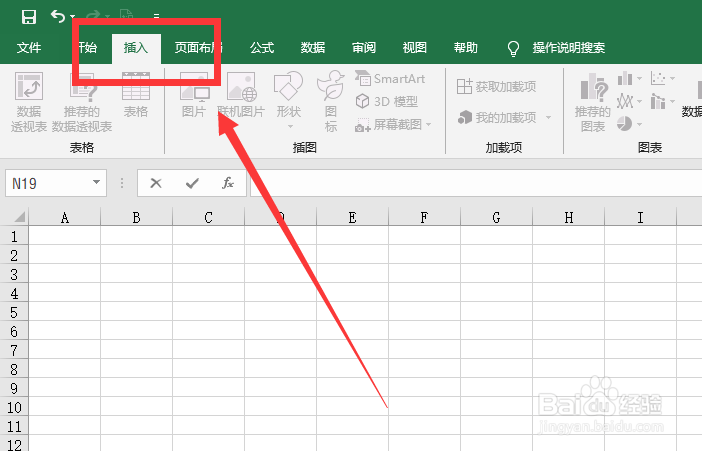
Task: Select column A header
Action: pyautogui.click(x=65, y=218)
